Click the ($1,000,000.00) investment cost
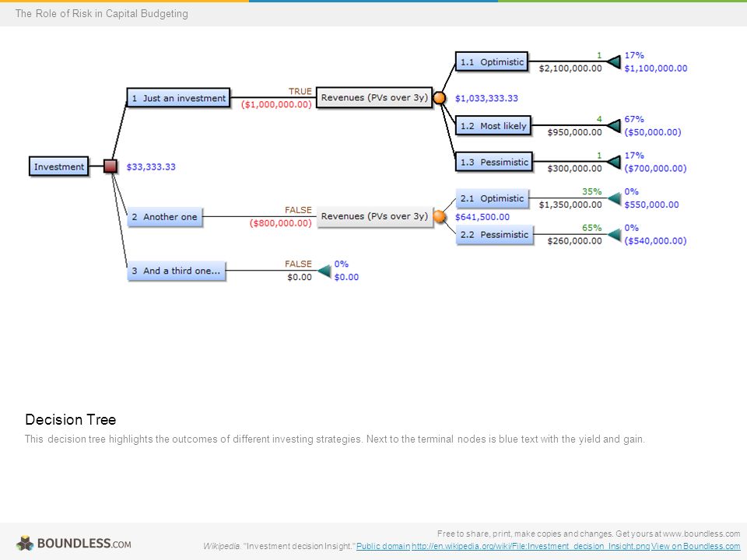The image size is (747, 560). click(276, 104)
